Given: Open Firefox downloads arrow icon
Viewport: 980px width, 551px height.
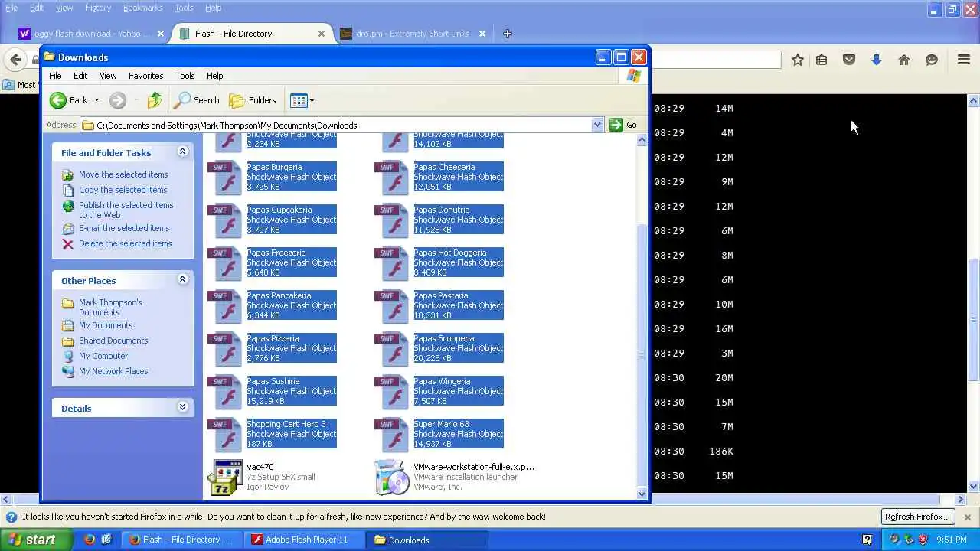Looking at the screenshot, I should 877,60.
